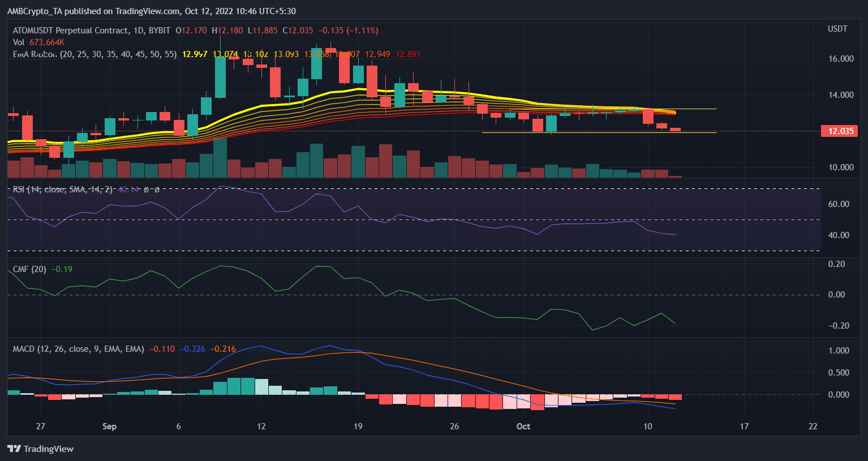Click the CMF (20) indicator legend
868x461 pixels.
[x=29, y=269]
